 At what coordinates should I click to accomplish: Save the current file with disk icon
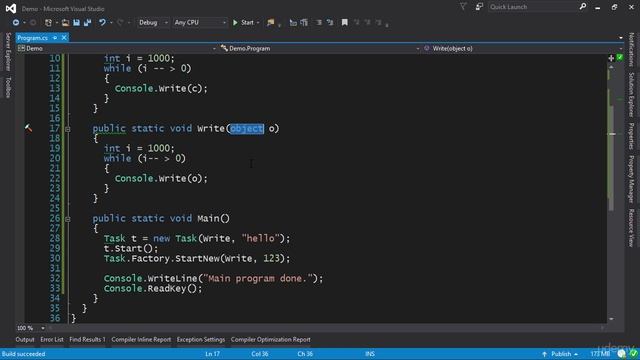point(76,22)
